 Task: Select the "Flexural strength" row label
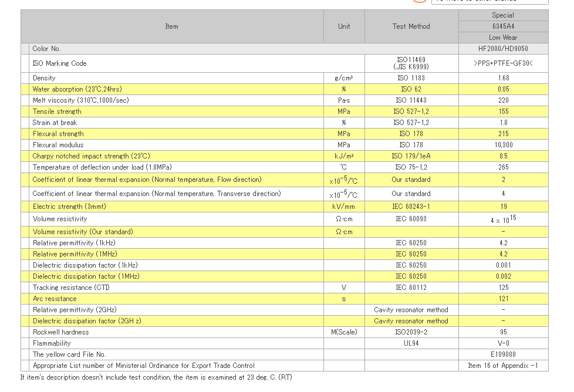(x=58, y=134)
